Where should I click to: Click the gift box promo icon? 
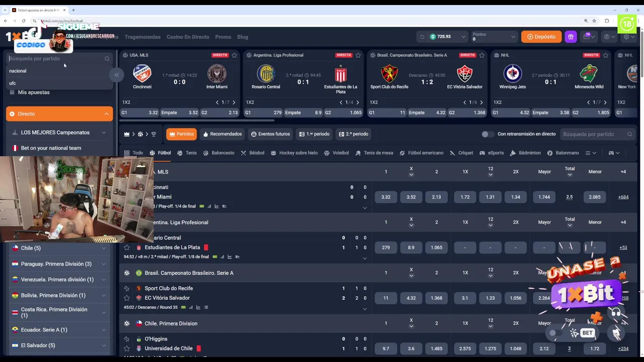571,37
